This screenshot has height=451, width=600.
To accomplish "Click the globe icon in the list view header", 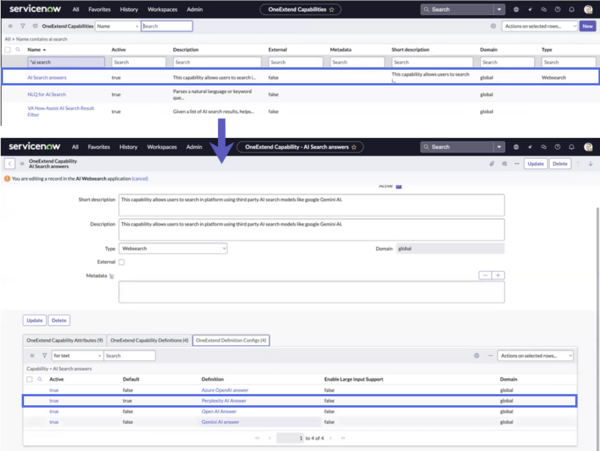I will (x=516, y=9).
